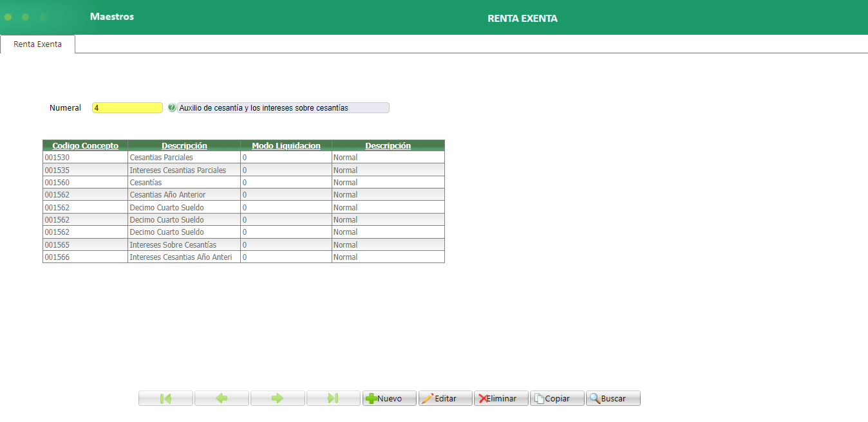Screen dimensions: 868x422
Task: Click the Normal cell in row 001530
Action: pos(388,158)
